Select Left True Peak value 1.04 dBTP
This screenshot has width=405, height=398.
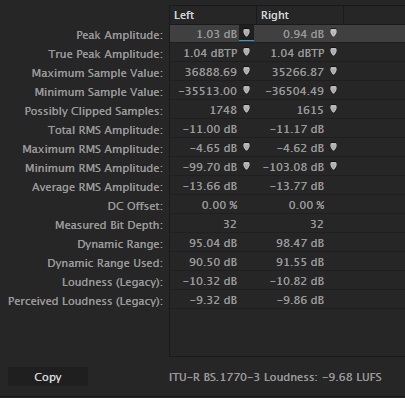click(x=210, y=53)
